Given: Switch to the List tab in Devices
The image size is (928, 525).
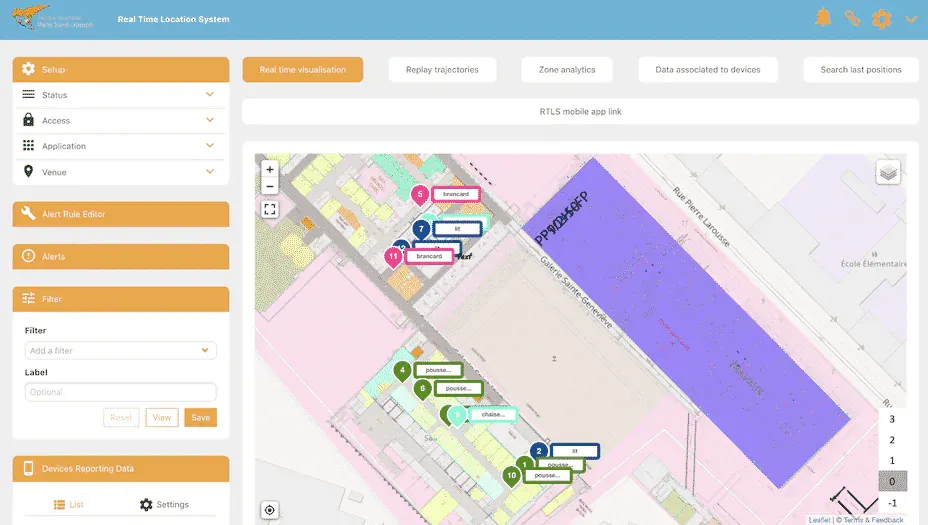Looking at the screenshot, I should (x=69, y=504).
